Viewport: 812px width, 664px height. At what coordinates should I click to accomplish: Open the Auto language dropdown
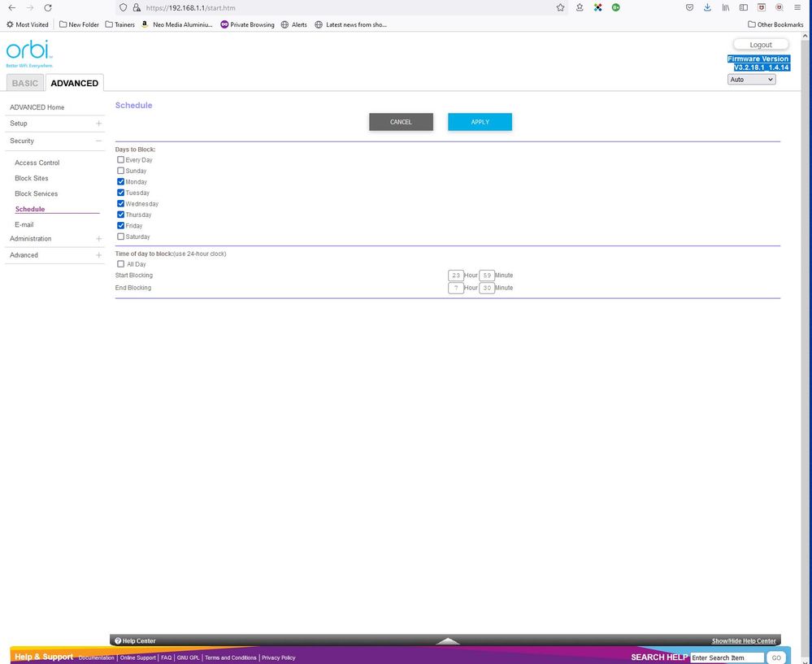(750, 79)
